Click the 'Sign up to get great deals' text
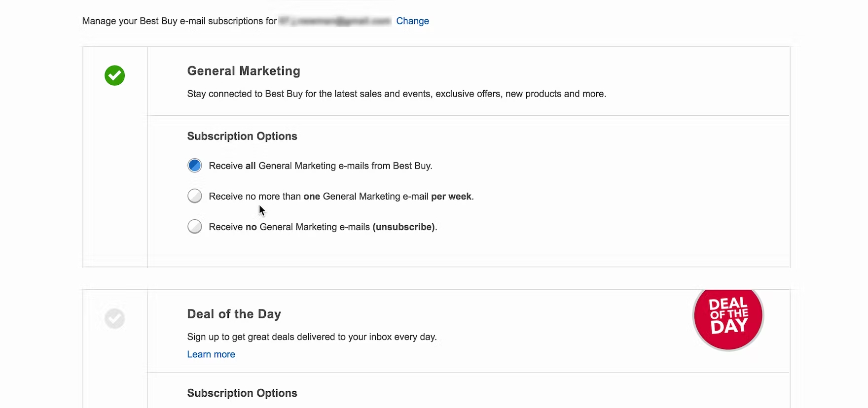This screenshot has height=408, width=868. [312, 337]
